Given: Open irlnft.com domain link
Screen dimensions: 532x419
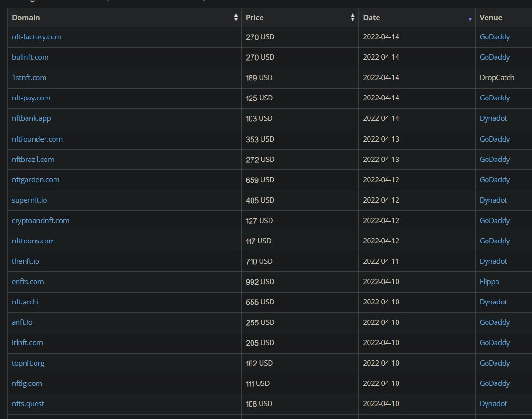Looking at the screenshot, I should pos(27,342).
